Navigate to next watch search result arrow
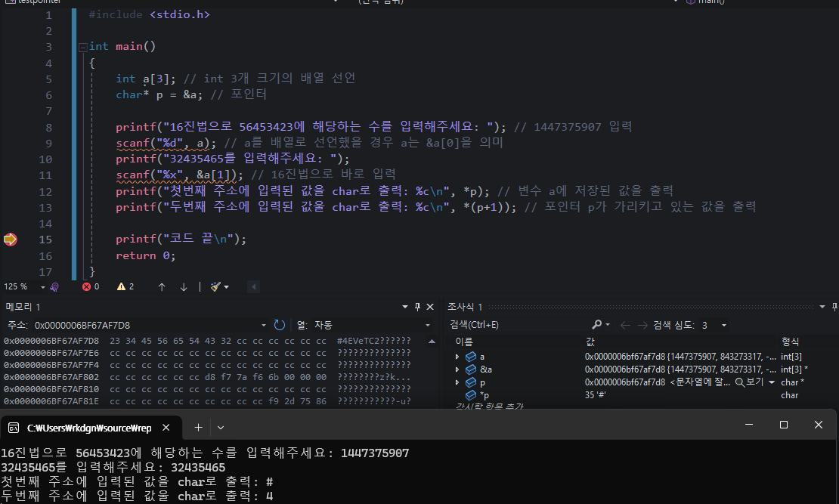The height and width of the screenshot is (504, 839). click(x=642, y=326)
